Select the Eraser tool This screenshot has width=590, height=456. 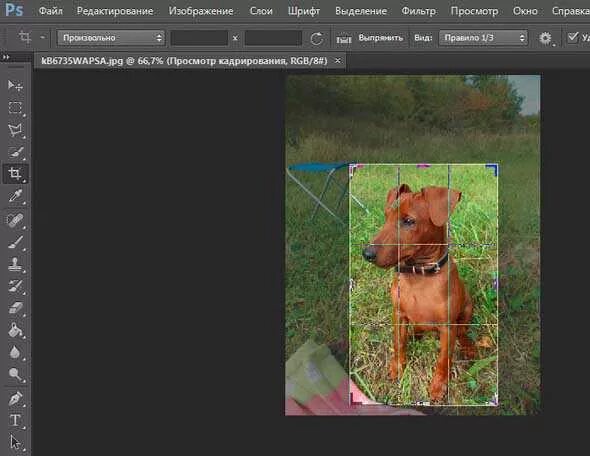(15, 308)
